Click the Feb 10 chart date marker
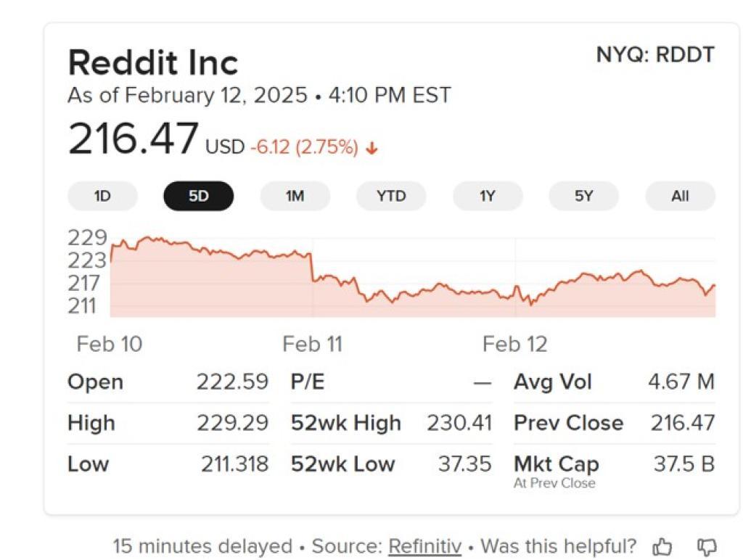743x560 pixels. click(110, 344)
